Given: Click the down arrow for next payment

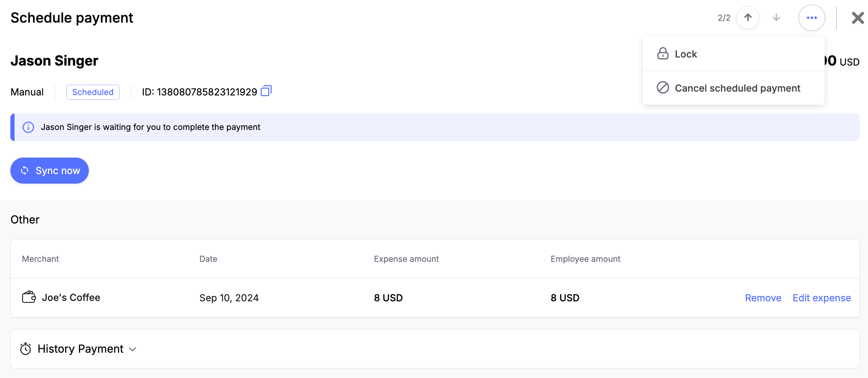Looking at the screenshot, I should click(x=776, y=18).
